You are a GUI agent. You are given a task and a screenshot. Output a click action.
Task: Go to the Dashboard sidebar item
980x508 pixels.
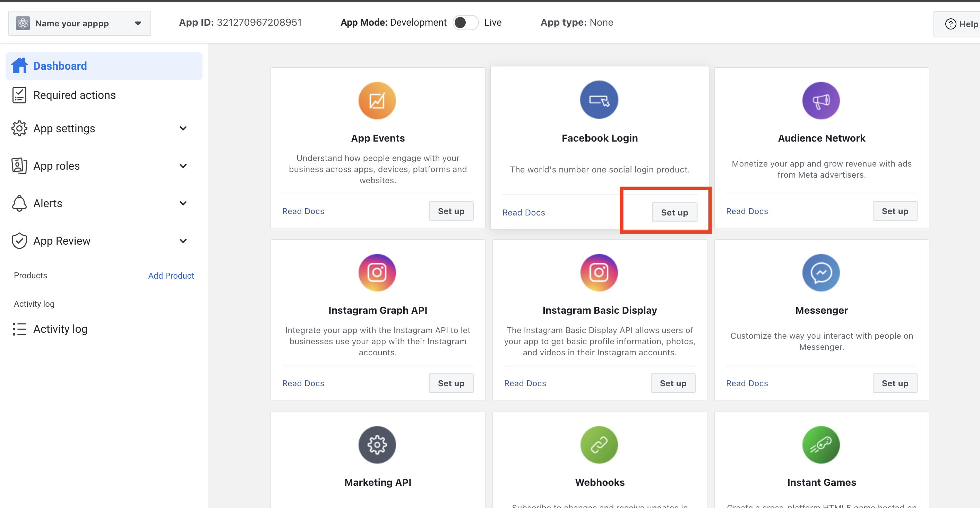point(60,66)
